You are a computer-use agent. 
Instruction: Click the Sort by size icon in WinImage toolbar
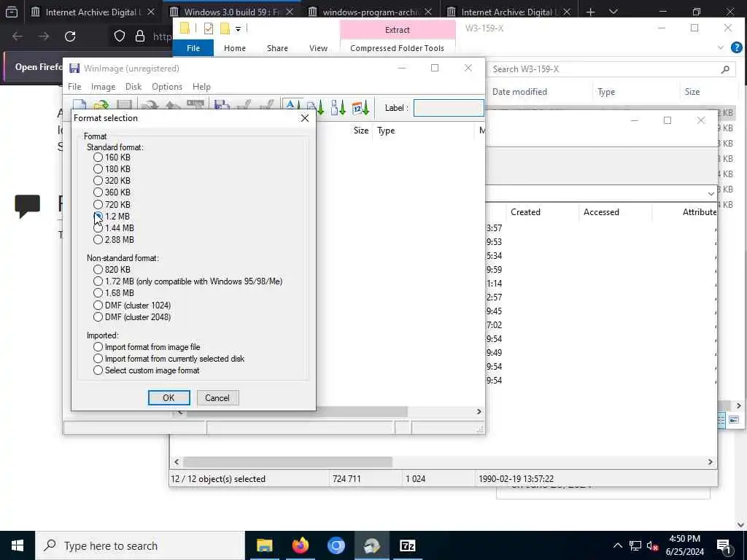pos(338,107)
